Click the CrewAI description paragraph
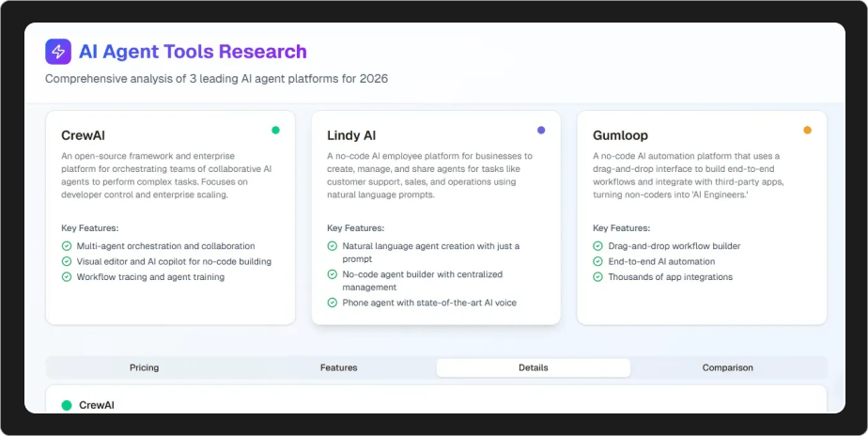The width and height of the screenshot is (868, 436). [166, 175]
